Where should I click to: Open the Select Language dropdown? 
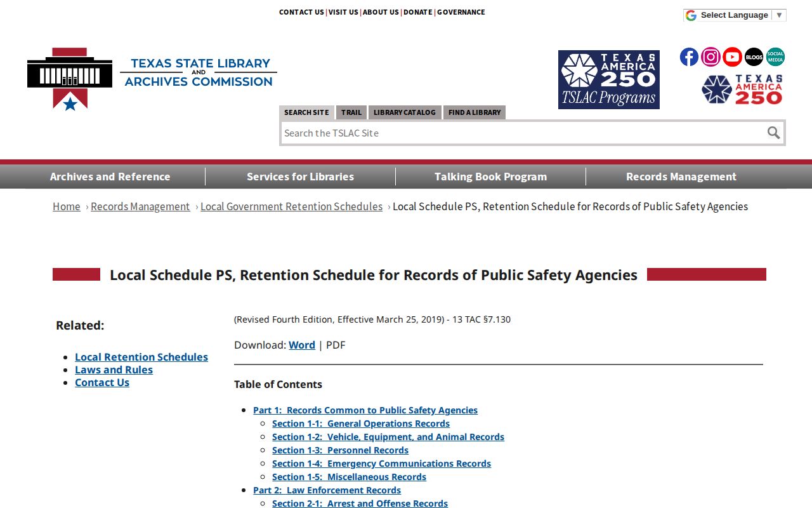(x=735, y=15)
